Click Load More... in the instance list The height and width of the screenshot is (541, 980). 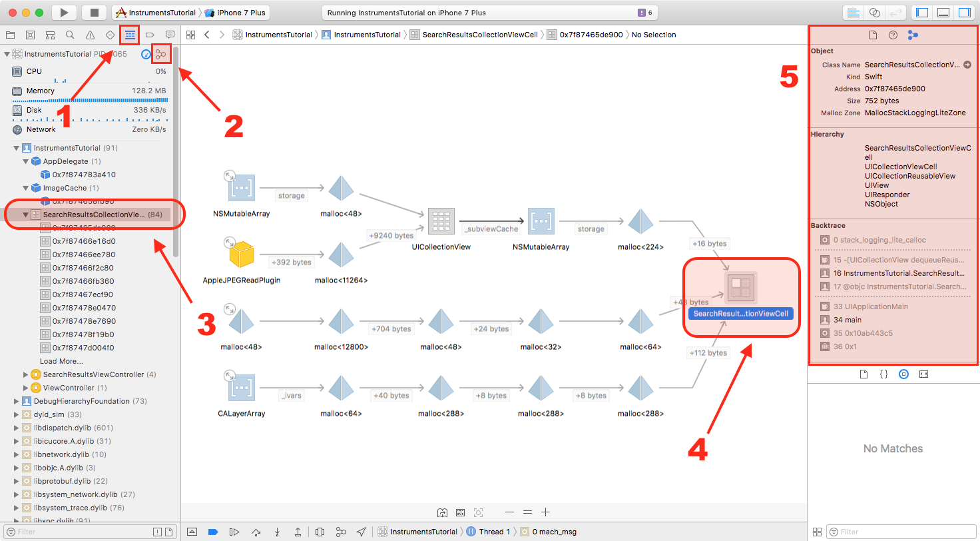coord(61,361)
